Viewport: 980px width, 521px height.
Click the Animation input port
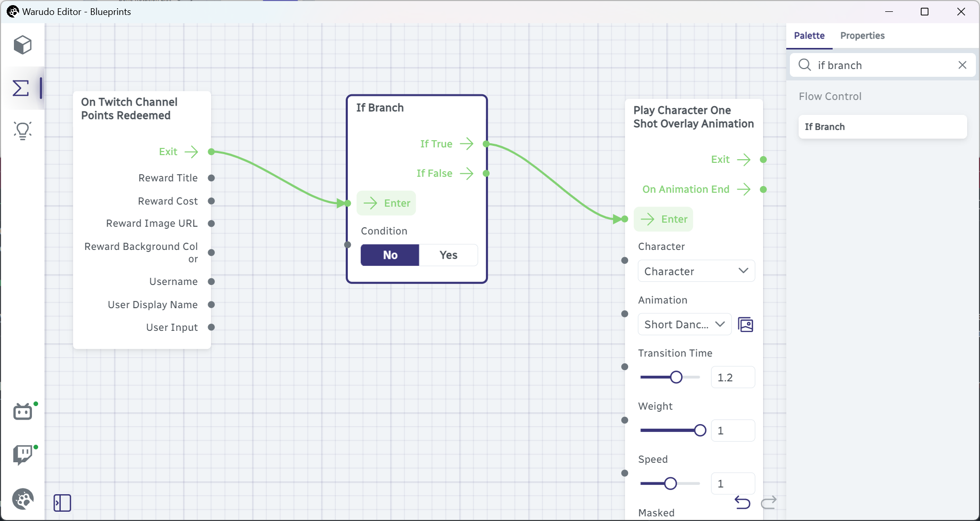tap(624, 314)
